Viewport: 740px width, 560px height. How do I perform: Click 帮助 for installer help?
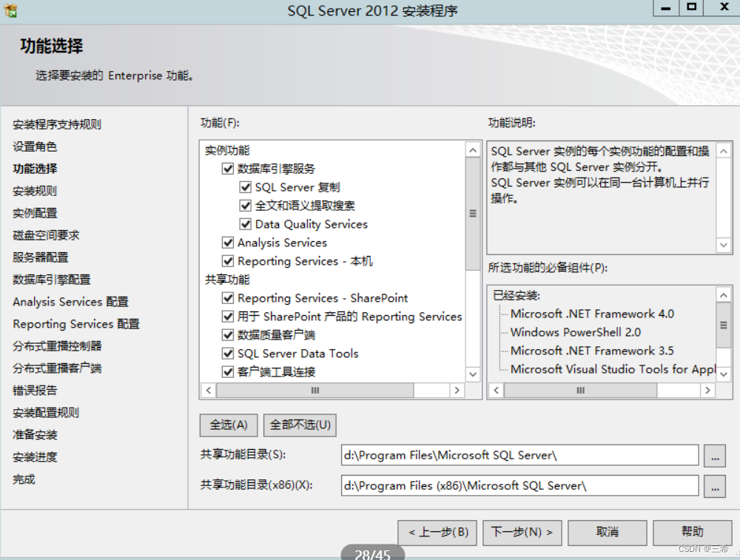coord(692,532)
